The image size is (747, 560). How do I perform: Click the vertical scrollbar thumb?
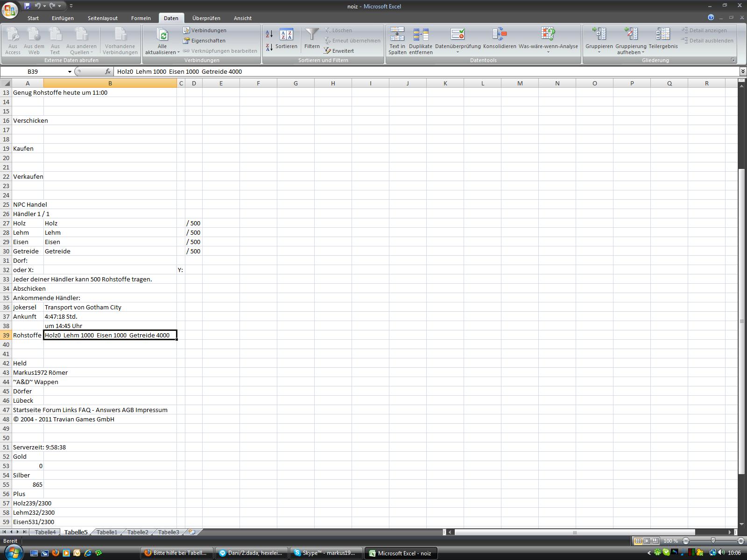click(x=741, y=321)
